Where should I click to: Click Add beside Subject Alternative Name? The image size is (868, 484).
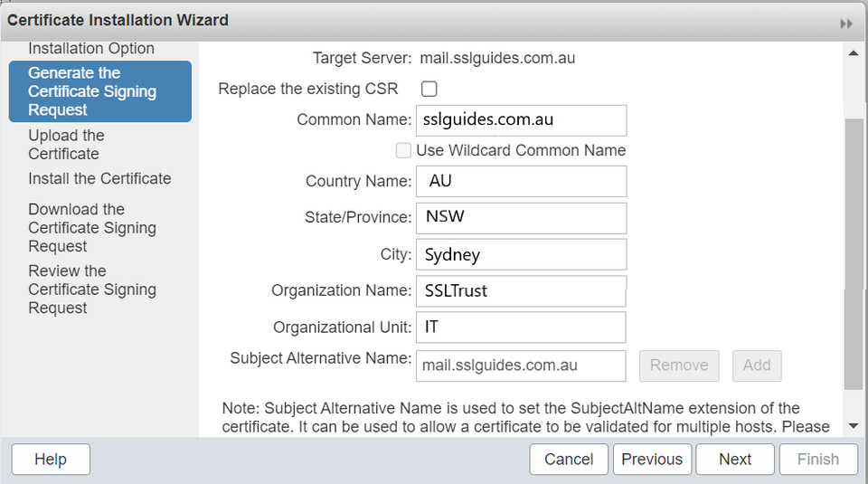coord(757,365)
